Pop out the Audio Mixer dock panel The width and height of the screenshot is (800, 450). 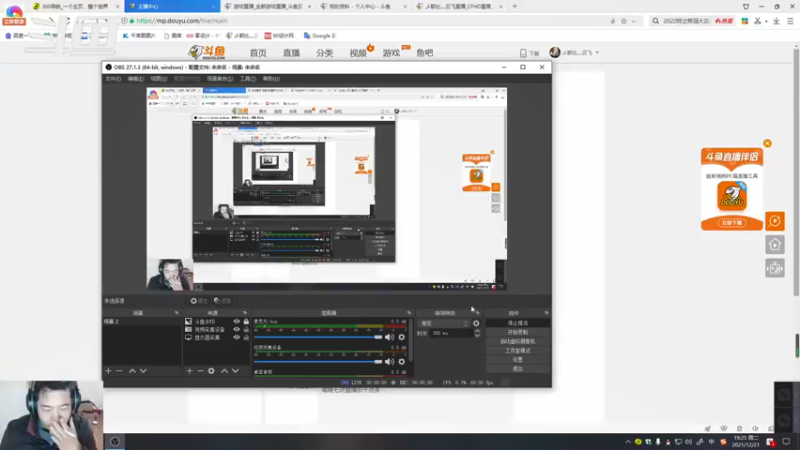pyautogui.click(x=409, y=313)
